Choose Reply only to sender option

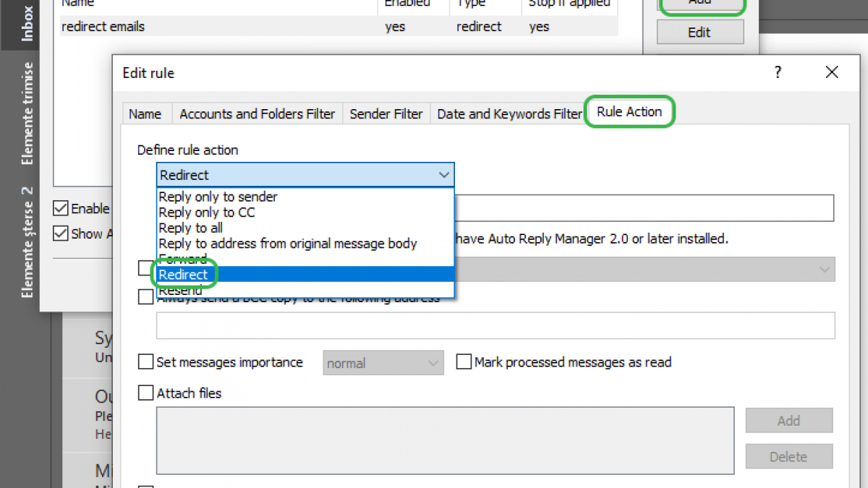tap(218, 197)
